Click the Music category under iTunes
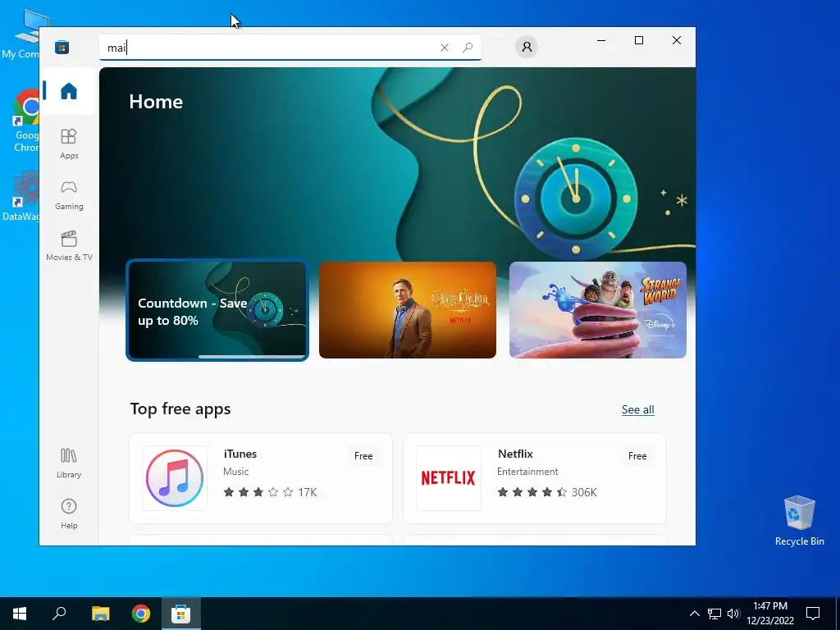 click(235, 472)
